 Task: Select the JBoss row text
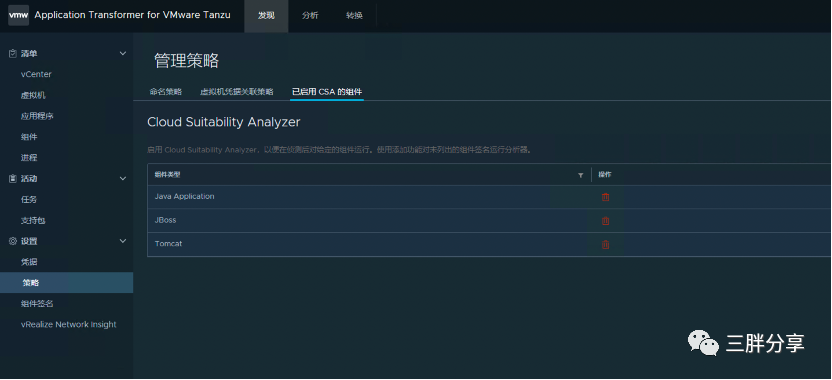pos(166,220)
